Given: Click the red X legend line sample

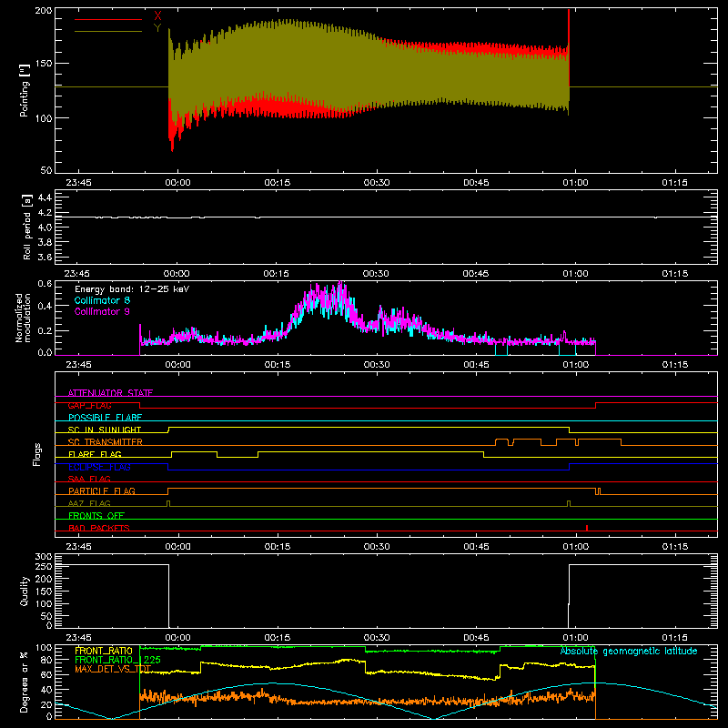Looking at the screenshot, I should 108,19.
